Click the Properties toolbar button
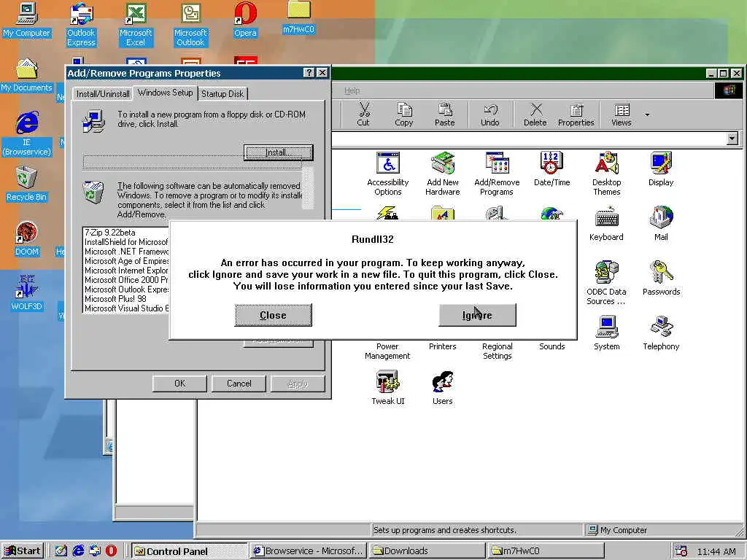The width and height of the screenshot is (747, 560). pos(576,114)
